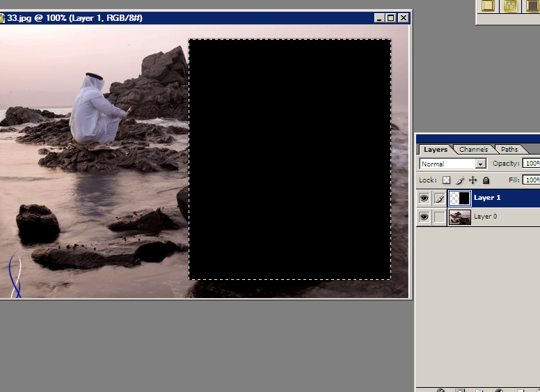The height and width of the screenshot is (392, 540).
Task: Click the layer Opacity value field
Action: click(x=532, y=164)
